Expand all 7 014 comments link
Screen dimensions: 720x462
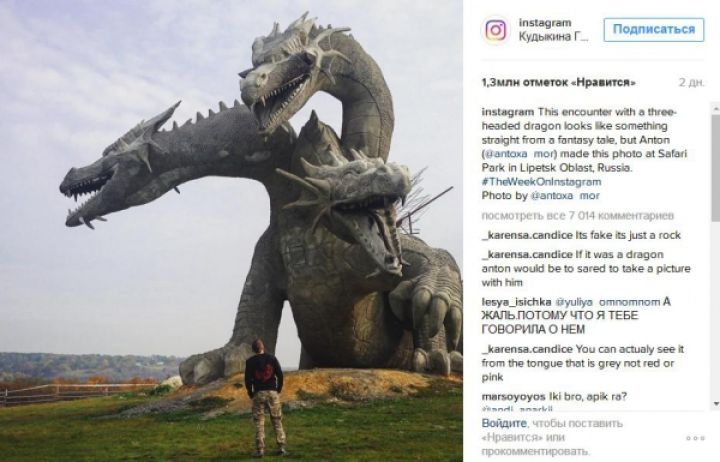coord(577,215)
